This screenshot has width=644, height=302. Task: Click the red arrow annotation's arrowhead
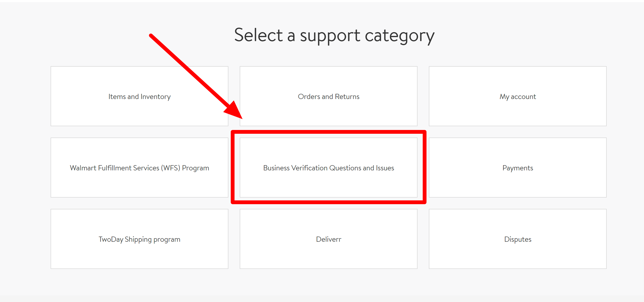click(234, 111)
